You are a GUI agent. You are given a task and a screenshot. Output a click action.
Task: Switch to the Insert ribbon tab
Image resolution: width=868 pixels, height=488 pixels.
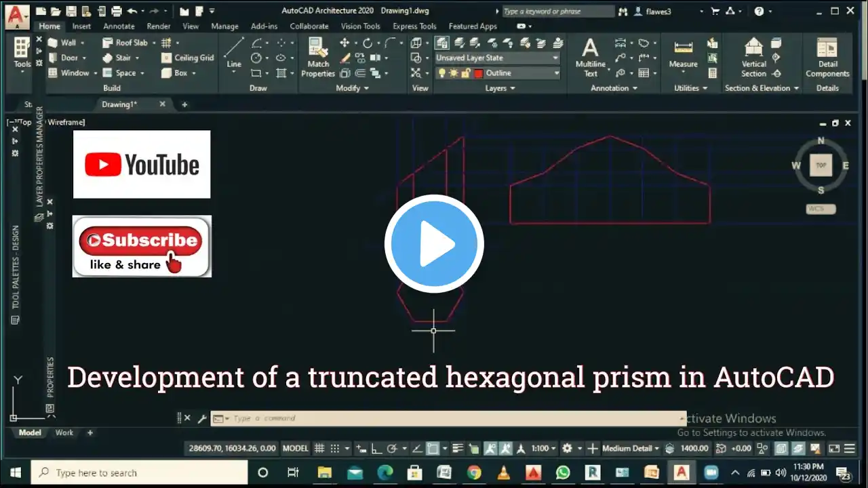coord(81,26)
